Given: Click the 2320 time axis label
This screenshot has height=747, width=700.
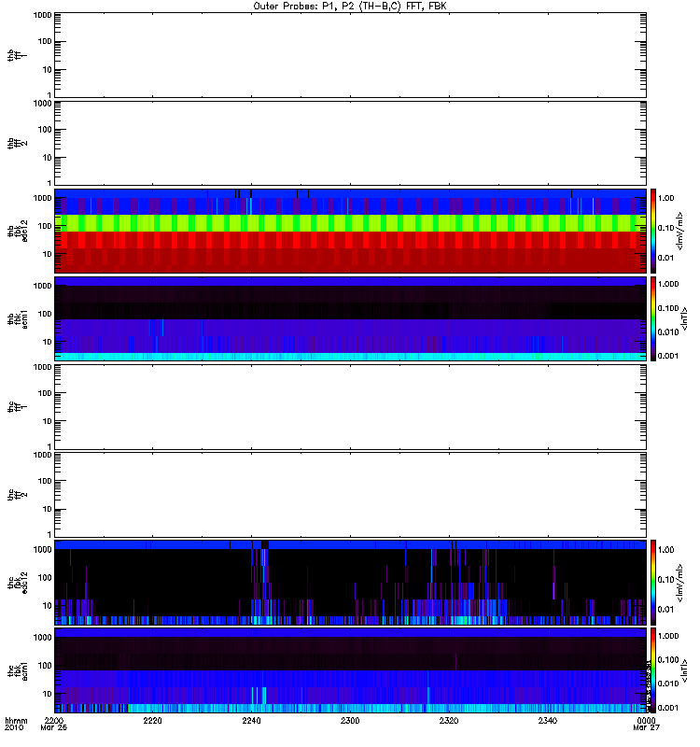Looking at the screenshot, I should [449, 721].
